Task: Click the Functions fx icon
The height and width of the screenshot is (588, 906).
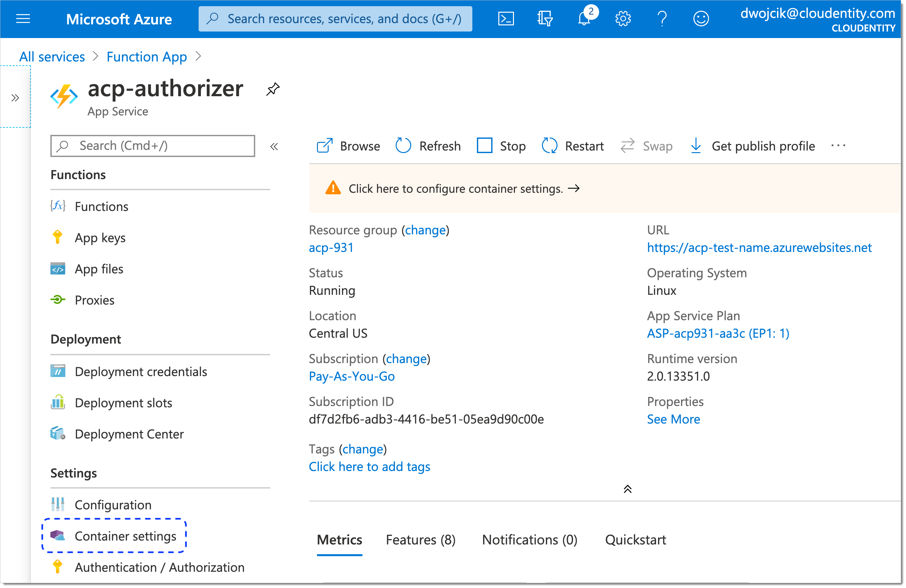Action: (58, 206)
